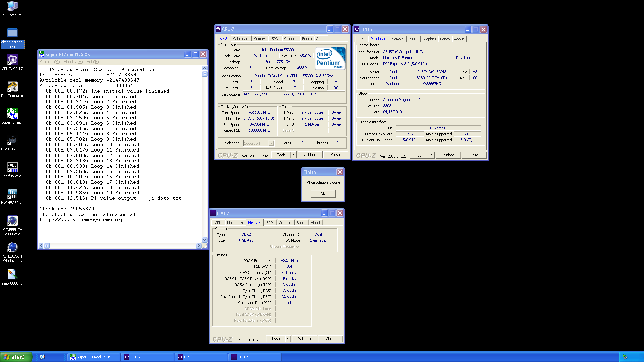Open the super_pi_mod desktop shortcut

(12, 116)
